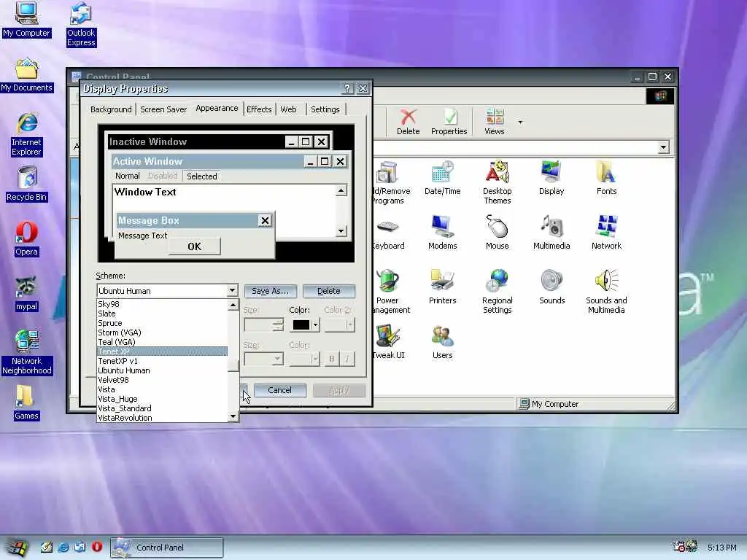Open Tweak UI in Control Panel
This screenshot has width=747, height=560.
pos(389,343)
